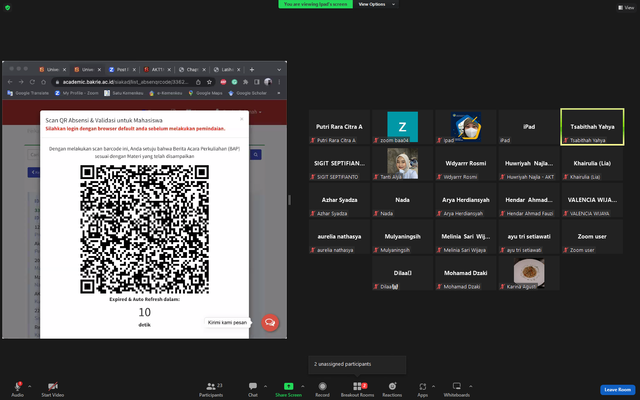
Task: Select Zoom user participant tile
Action: pos(592,236)
